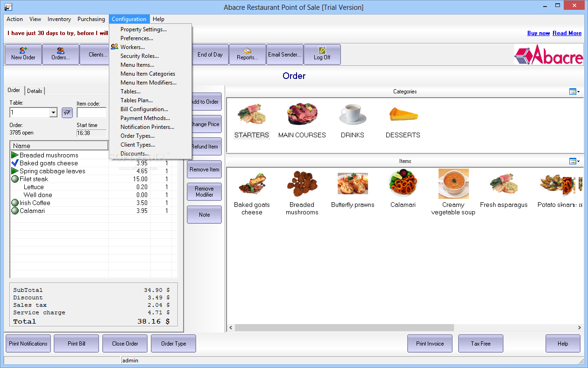Open the Action menu

pyautogui.click(x=14, y=19)
